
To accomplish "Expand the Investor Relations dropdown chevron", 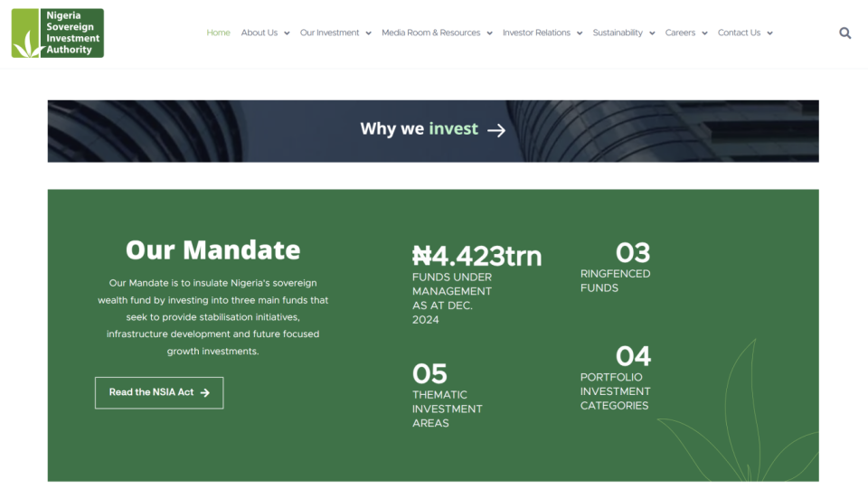I will (x=580, y=33).
